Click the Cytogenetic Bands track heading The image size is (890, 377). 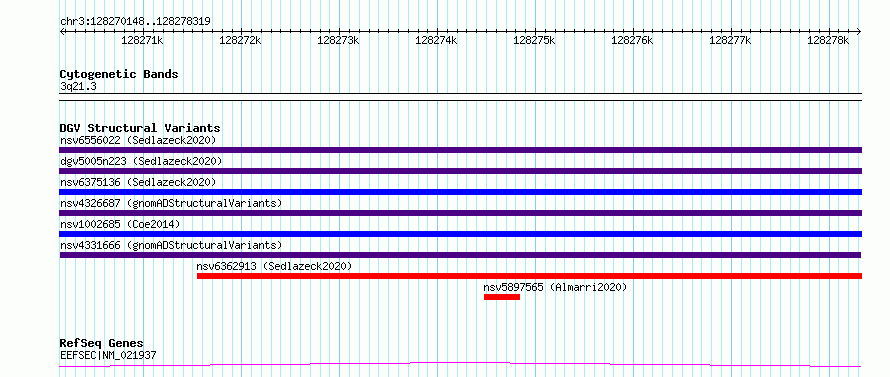119,74
